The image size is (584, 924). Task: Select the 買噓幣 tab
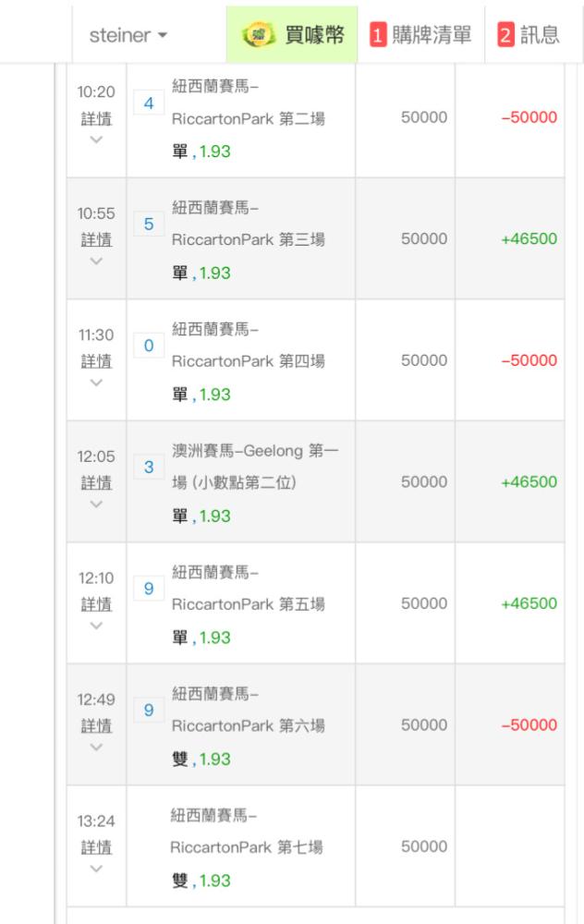[292, 35]
